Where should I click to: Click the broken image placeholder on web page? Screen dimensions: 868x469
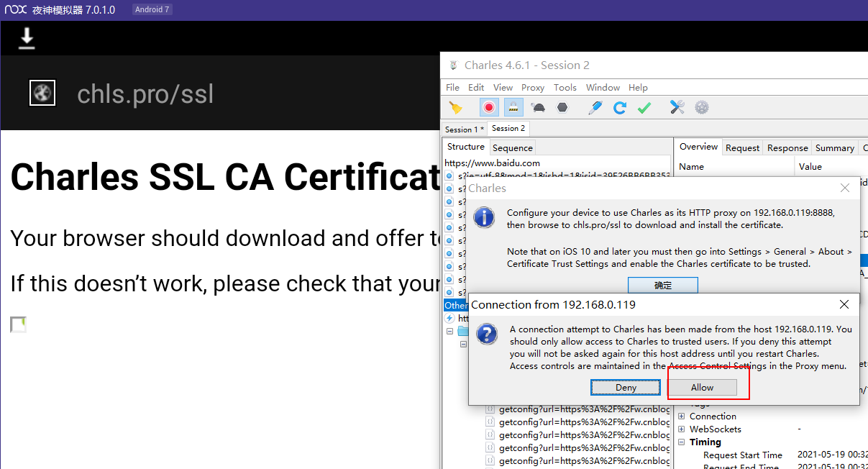(x=18, y=325)
